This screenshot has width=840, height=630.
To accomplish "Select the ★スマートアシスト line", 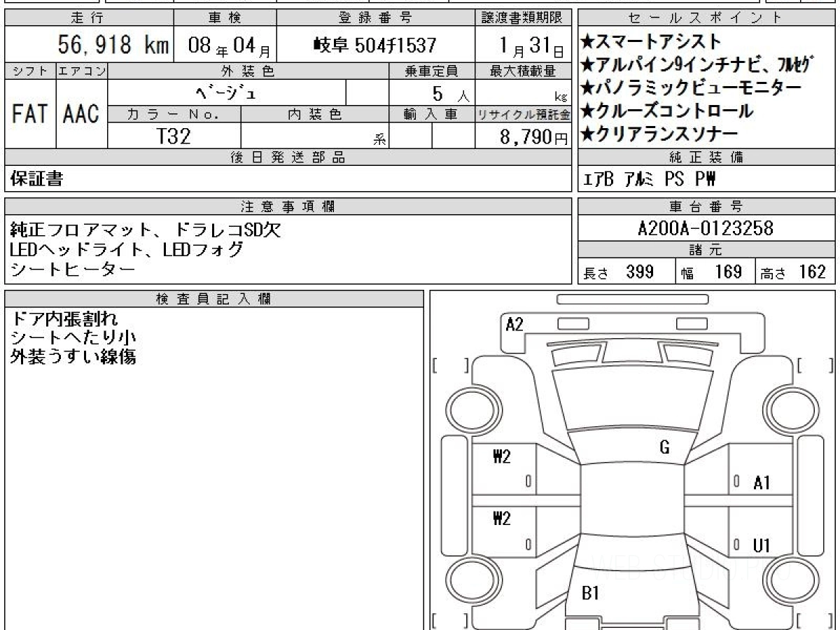I will tap(650, 42).
